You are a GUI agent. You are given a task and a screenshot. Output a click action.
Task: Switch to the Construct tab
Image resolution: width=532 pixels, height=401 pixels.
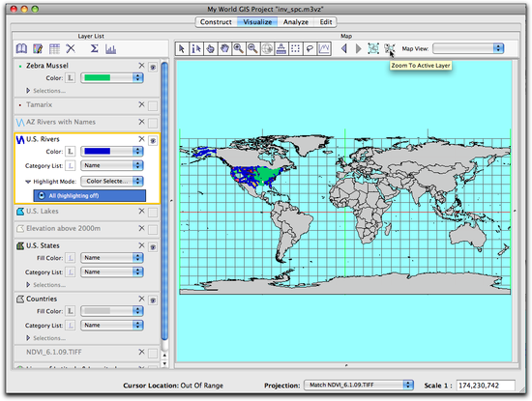[x=216, y=22]
